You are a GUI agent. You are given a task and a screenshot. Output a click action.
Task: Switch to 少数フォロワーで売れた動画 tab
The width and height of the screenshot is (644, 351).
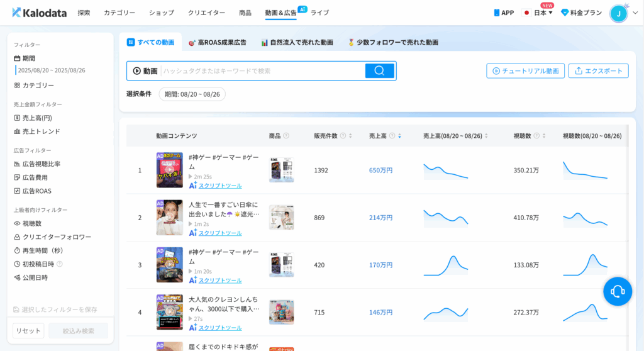(393, 42)
